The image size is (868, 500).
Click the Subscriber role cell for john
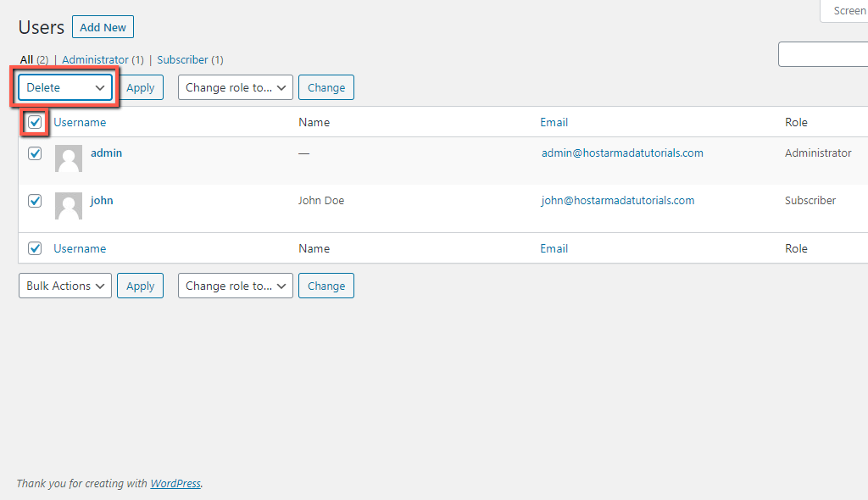click(810, 201)
